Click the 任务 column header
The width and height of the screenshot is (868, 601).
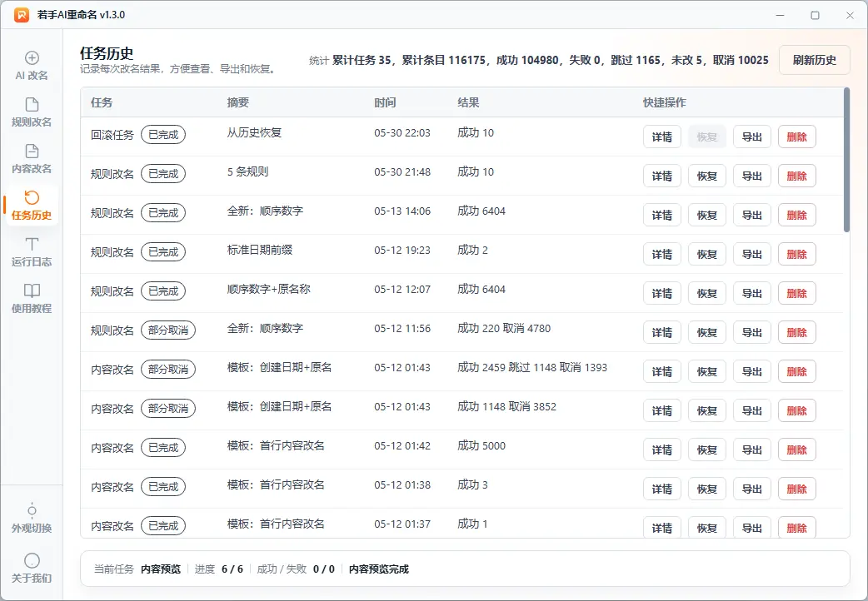102,102
